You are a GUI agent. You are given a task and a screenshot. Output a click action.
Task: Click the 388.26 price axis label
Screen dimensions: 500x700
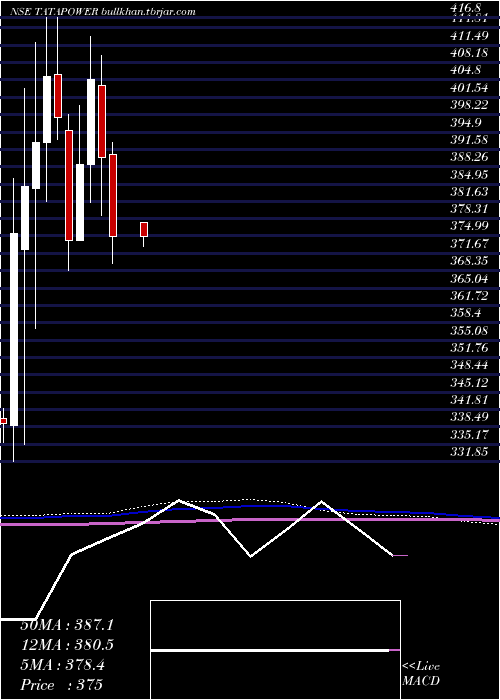[469, 157]
